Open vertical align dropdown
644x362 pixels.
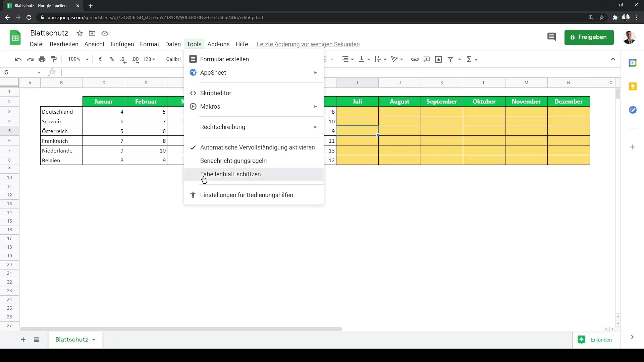click(364, 59)
